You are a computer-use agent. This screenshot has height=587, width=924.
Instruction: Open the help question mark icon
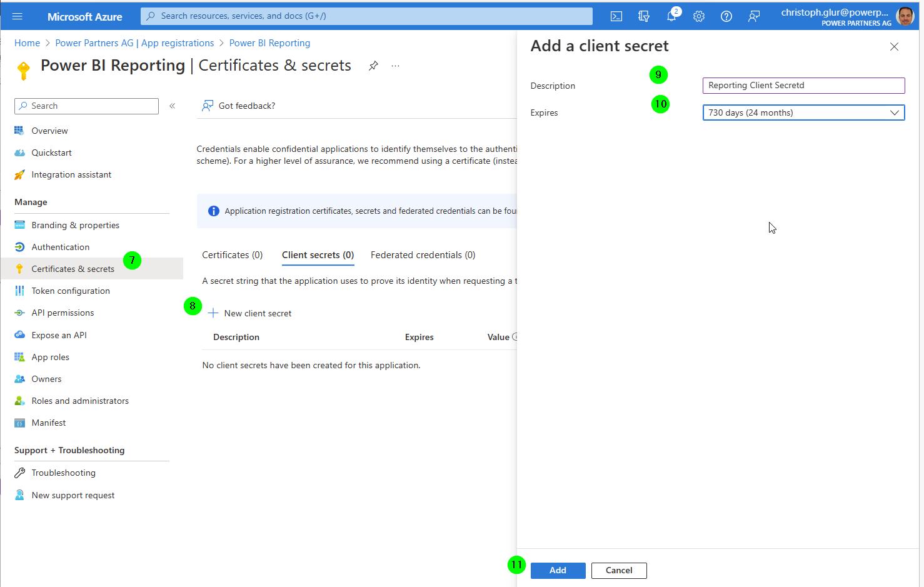pos(726,16)
